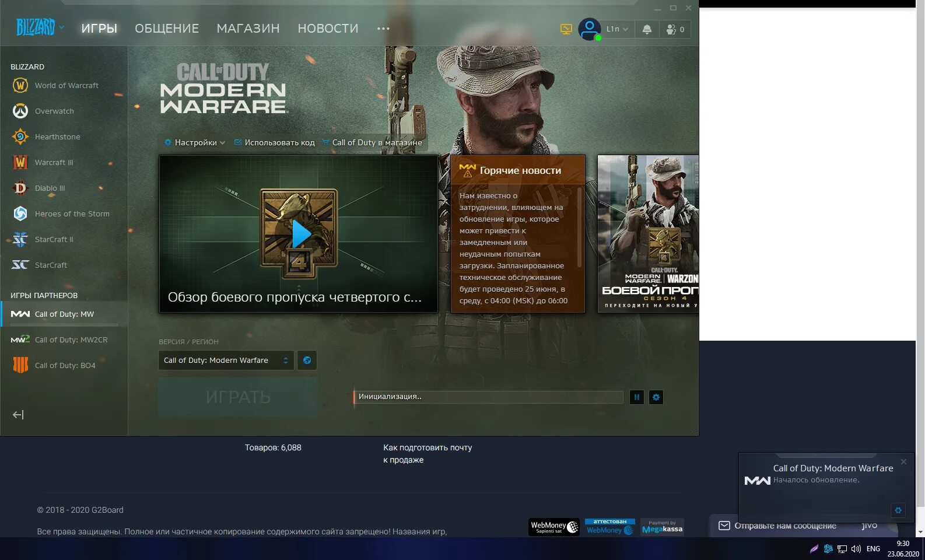Click the ИГРАТЬ play button
925x560 pixels.
(x=238, y=397)
